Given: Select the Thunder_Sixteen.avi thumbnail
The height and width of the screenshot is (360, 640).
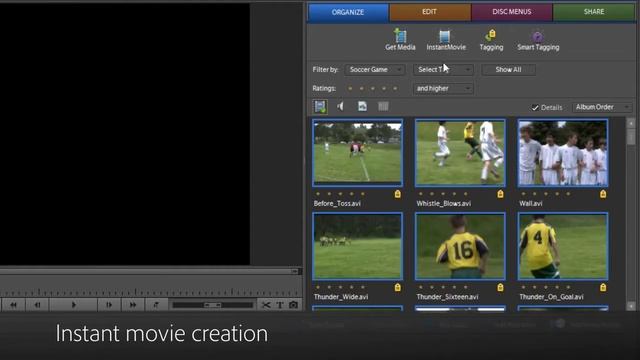Looking at the screenshot, I should [460, 246].
